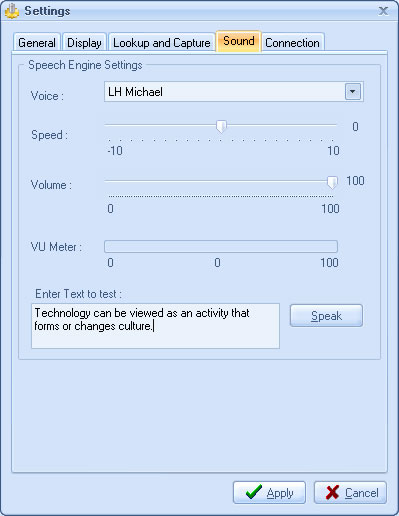Cancel the settings changes
This screenshot has width=399, height=516.
[350, 492]
